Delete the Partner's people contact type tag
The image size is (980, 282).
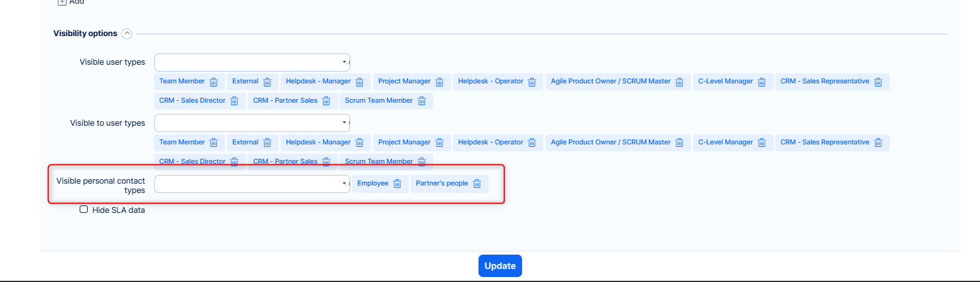click(x=477, y=184)
